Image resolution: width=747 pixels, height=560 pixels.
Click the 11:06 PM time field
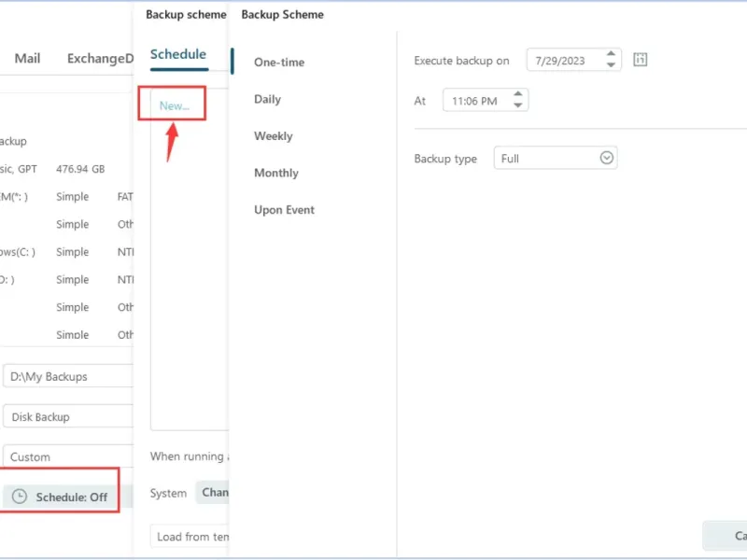pyautogui.click(x=474, y=101)
